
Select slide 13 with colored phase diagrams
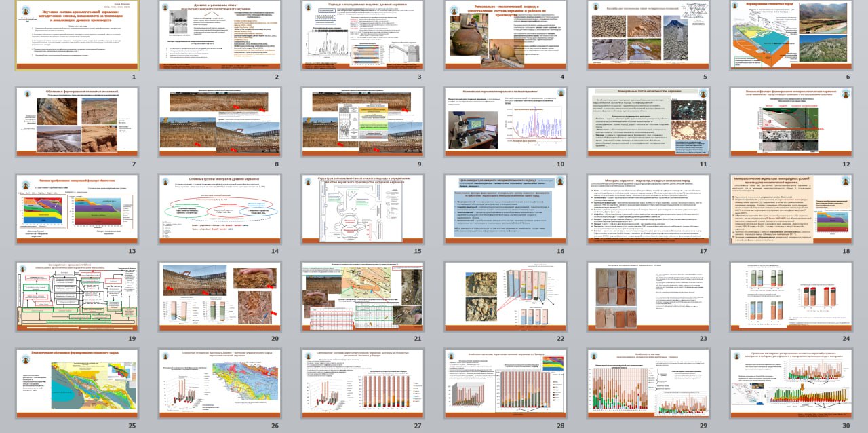(77, 209)
